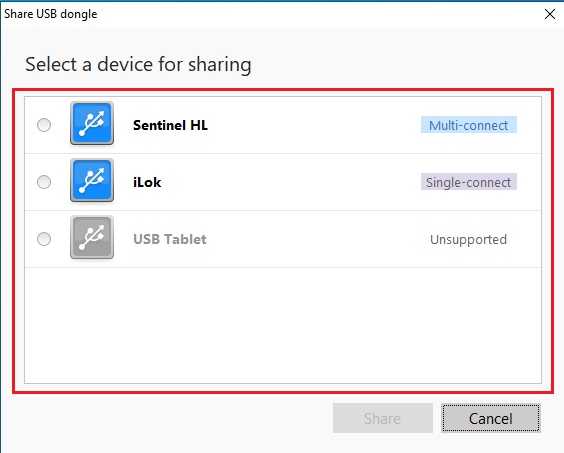Viewport: 564px width, 453px height.
Task: Click the grayed USB Tablet device name
Action: (x=170, y=239)
